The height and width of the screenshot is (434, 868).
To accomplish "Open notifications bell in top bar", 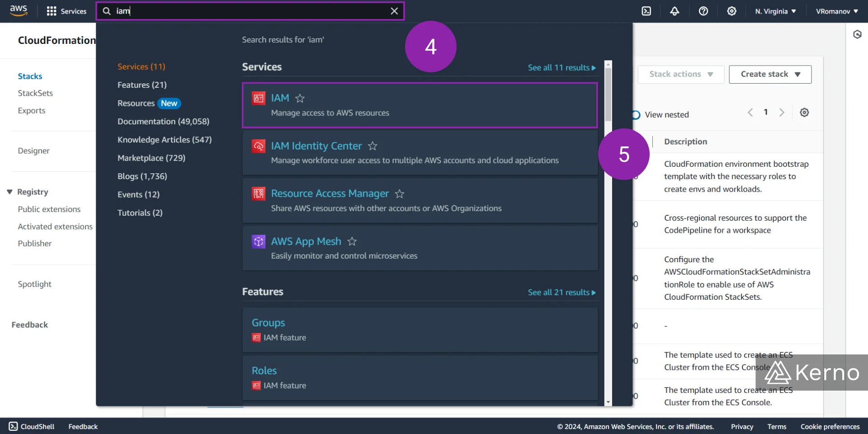I will pos(675,11).
